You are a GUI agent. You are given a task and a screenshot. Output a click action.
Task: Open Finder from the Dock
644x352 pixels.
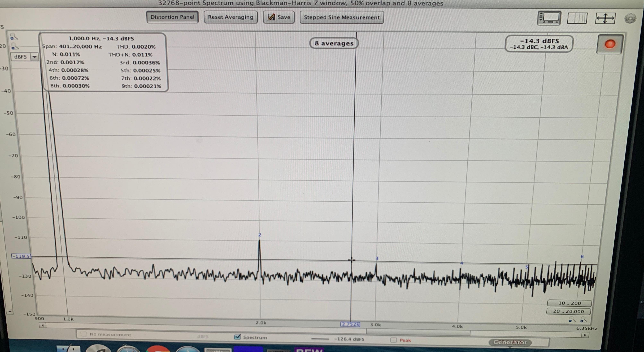(69, 349)
